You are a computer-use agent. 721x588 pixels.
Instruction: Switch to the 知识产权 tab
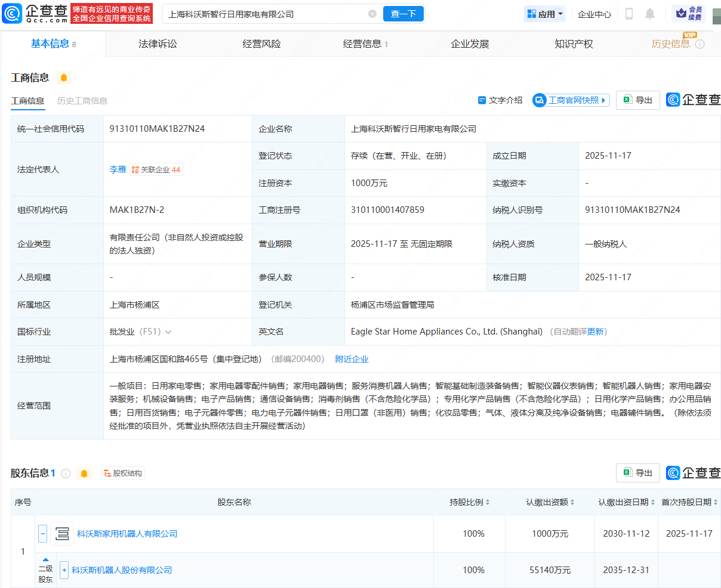coord(574,44)
